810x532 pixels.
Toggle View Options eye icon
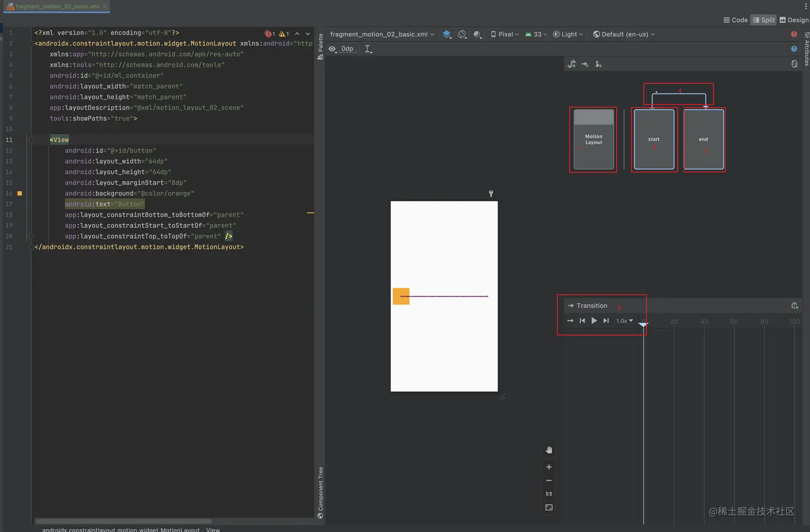tap(333, 49)
